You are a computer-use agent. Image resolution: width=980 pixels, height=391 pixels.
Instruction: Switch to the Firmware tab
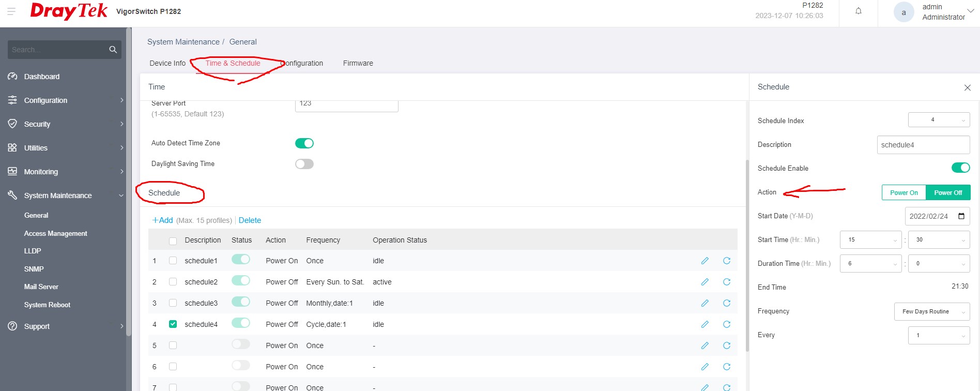click(358, 63)
